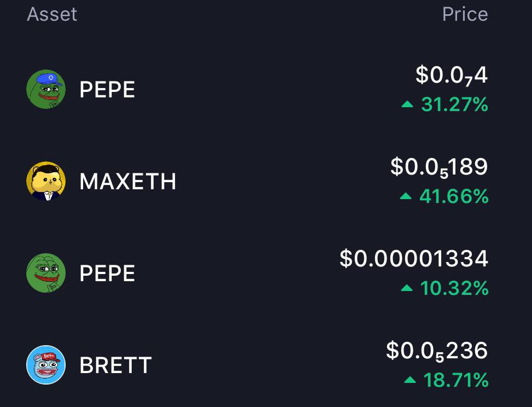Select the first PEPE asset name

[x=107, y=89]
